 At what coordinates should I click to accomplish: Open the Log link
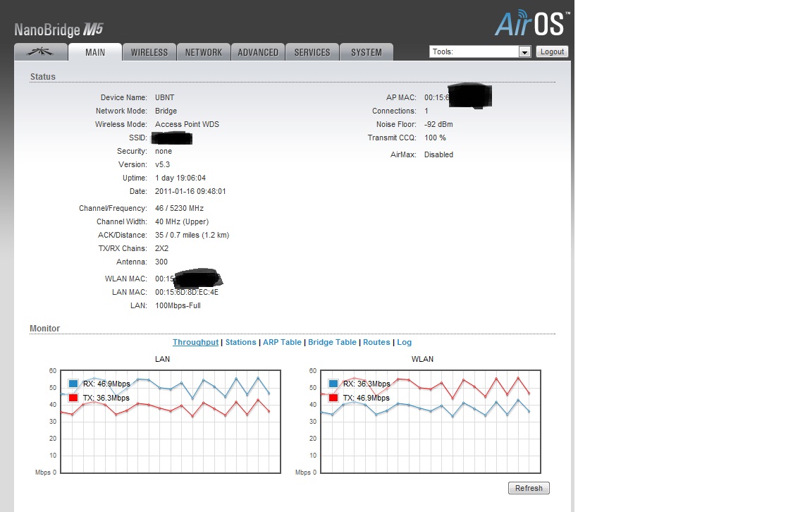pos(405,342)
